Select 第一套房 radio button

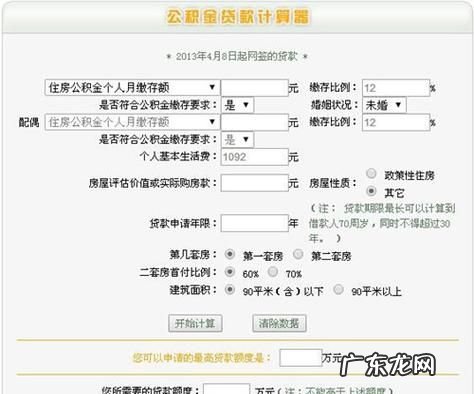point(230,254)
